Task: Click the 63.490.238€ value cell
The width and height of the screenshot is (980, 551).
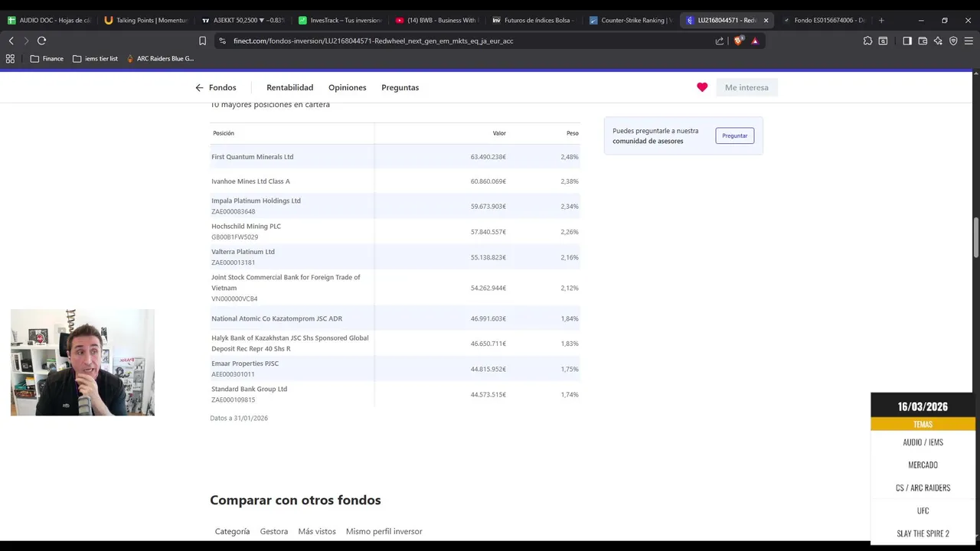Action: 488,157
